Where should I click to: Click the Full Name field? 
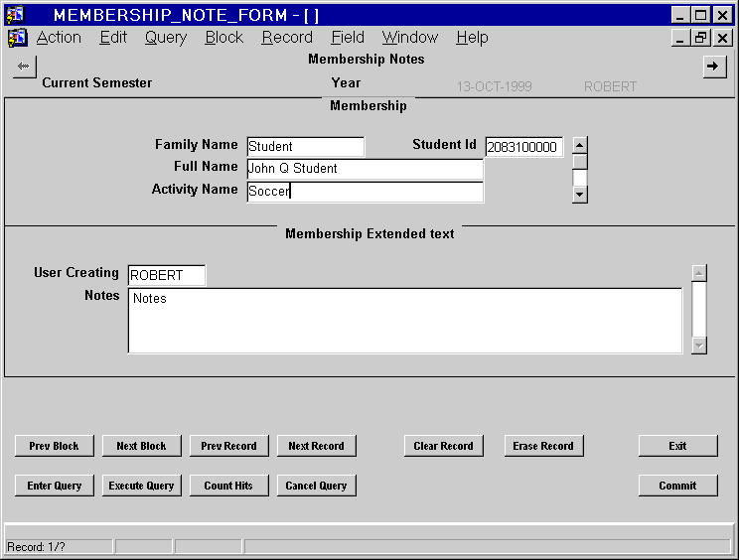[365, 169]
